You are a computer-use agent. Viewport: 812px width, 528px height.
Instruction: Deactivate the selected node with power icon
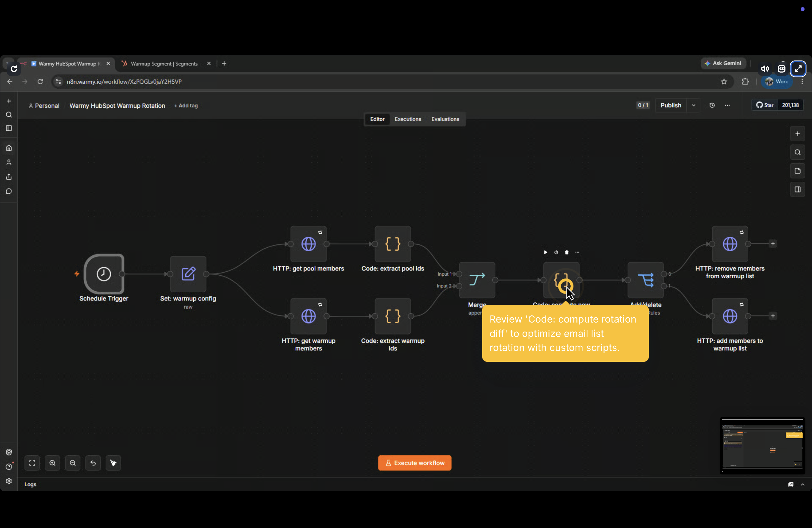[556, 252]
